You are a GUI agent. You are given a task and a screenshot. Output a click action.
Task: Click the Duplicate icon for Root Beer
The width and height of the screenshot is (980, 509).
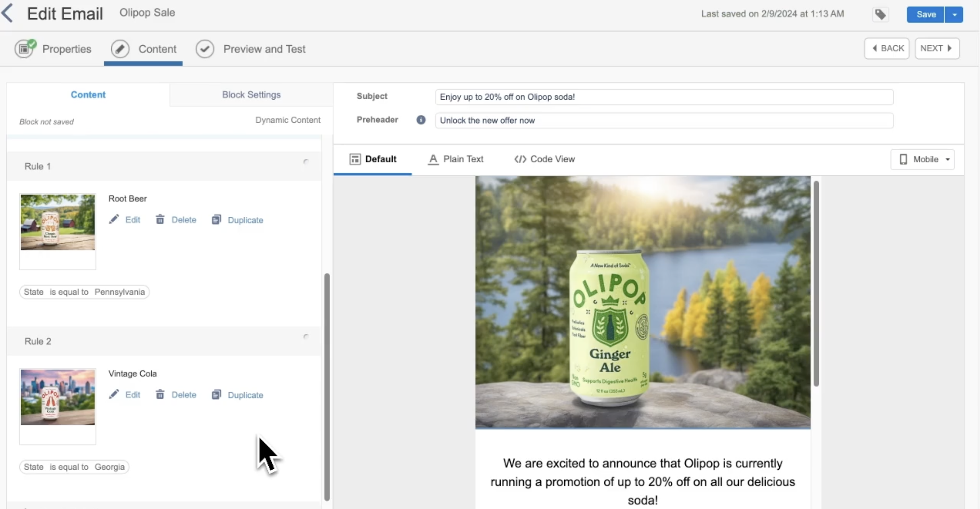[x=216, y=219]
